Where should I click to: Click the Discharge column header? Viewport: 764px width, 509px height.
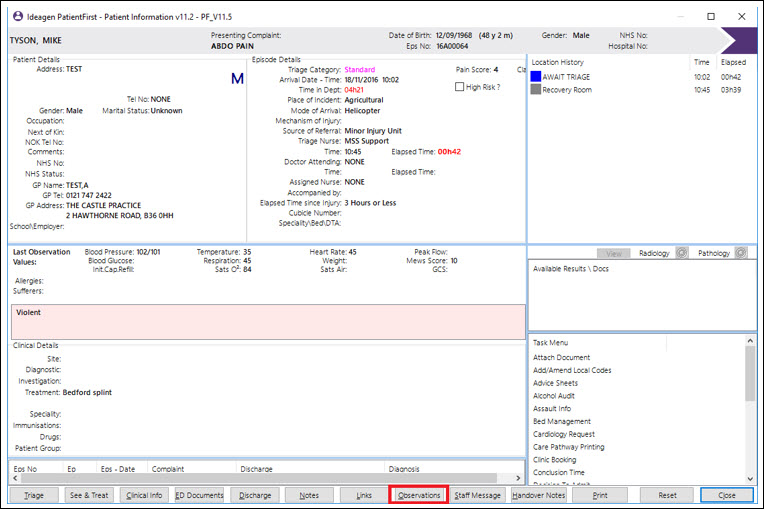(256, 469)
